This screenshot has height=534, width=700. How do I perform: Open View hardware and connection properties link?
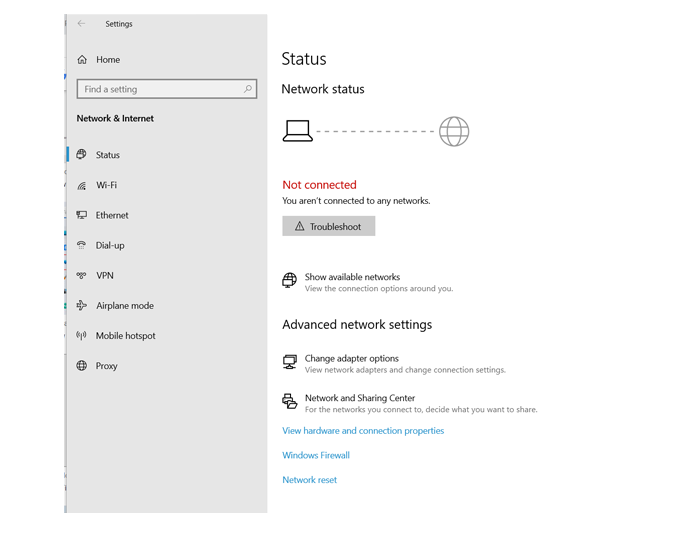tap(363, 431)
